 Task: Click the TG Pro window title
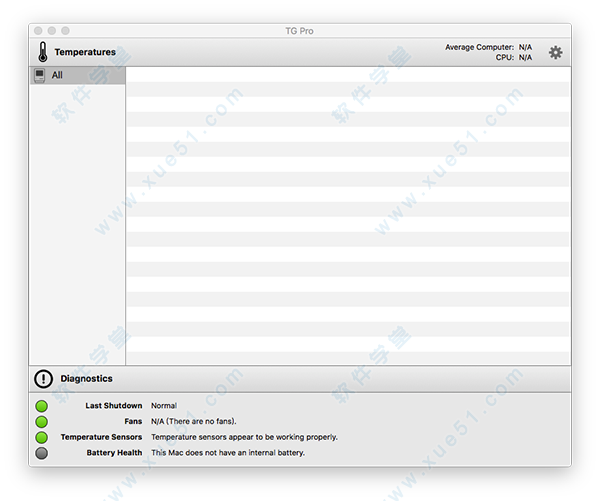(x=299, y=31)
